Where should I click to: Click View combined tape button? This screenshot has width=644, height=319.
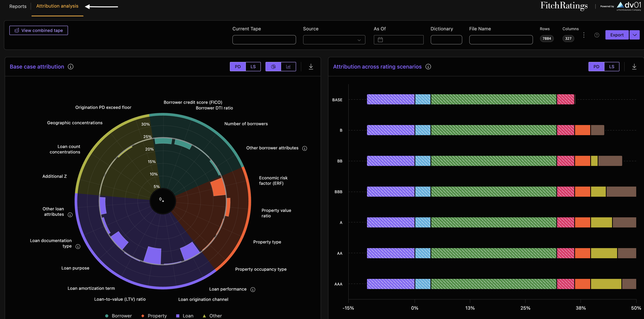click(39, 31)
